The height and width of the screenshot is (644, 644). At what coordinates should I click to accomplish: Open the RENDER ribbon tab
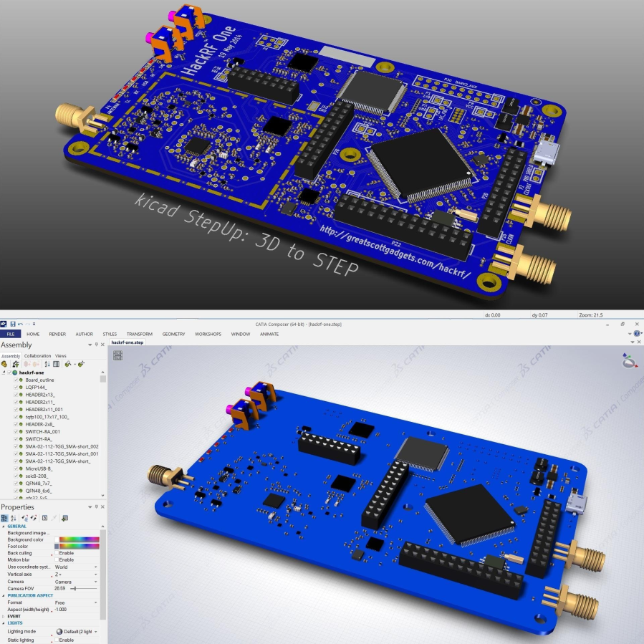point(57,334)
